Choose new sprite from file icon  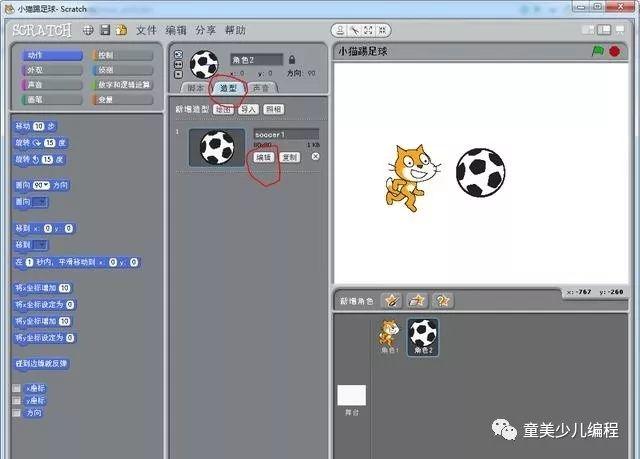[417, 301]
